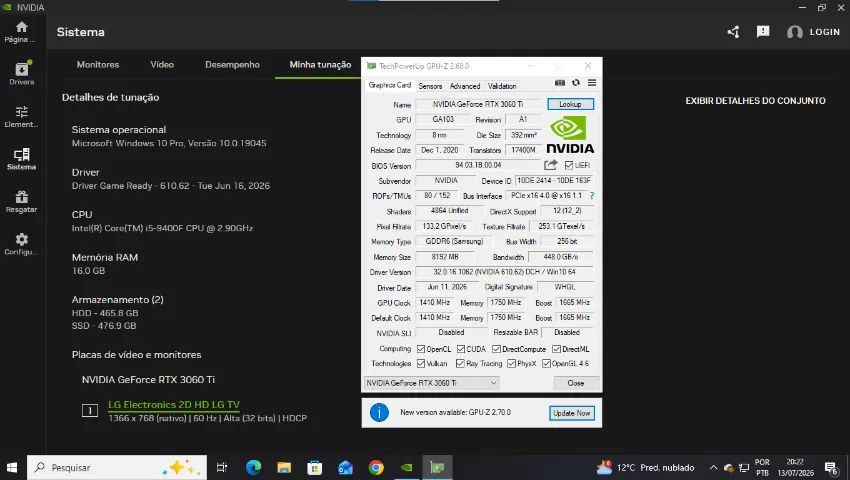Open the LG Electronics 2D HD LG TV link
850x480 pixels.
[x=173, y=405]
